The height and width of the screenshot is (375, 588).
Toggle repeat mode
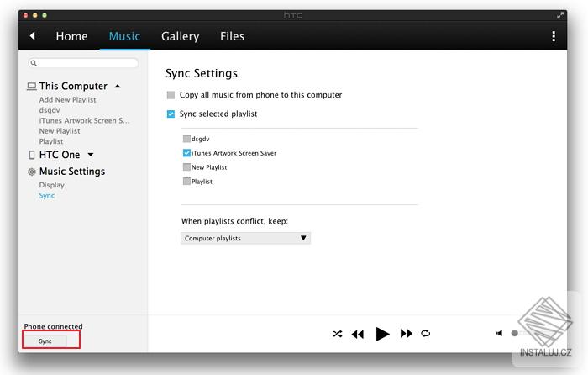coord(425,333)
